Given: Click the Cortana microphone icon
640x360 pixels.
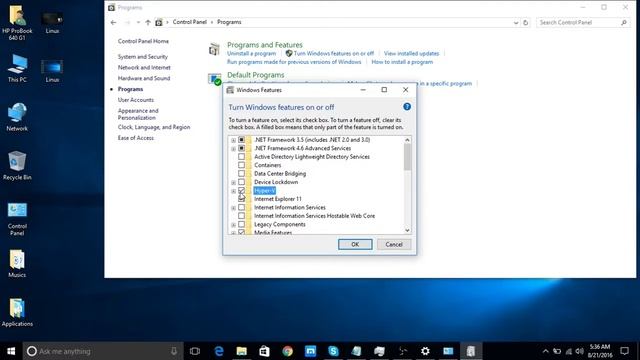Looking at the screenshot, I should click(174, 351).
